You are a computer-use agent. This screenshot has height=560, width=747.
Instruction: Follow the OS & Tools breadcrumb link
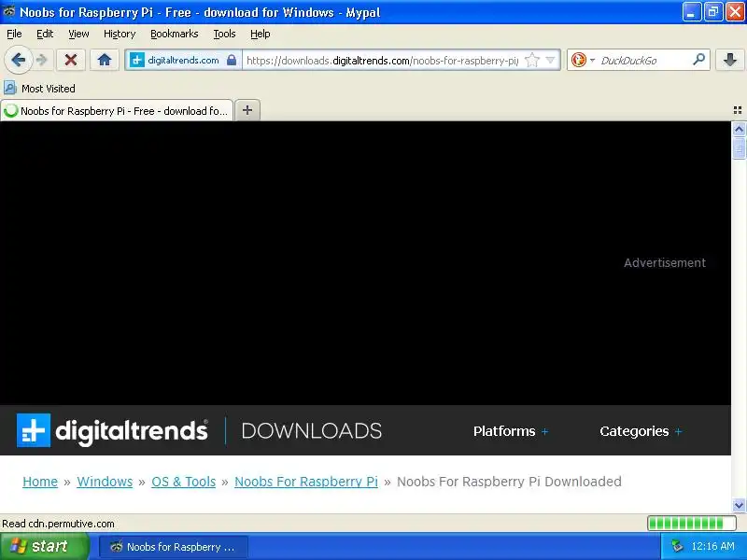coord(183,482)
